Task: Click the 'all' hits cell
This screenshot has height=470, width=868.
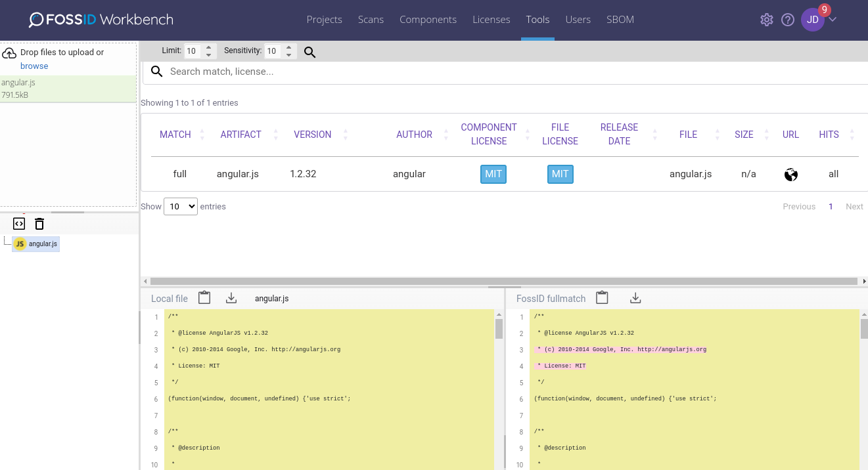Action: 834,174
